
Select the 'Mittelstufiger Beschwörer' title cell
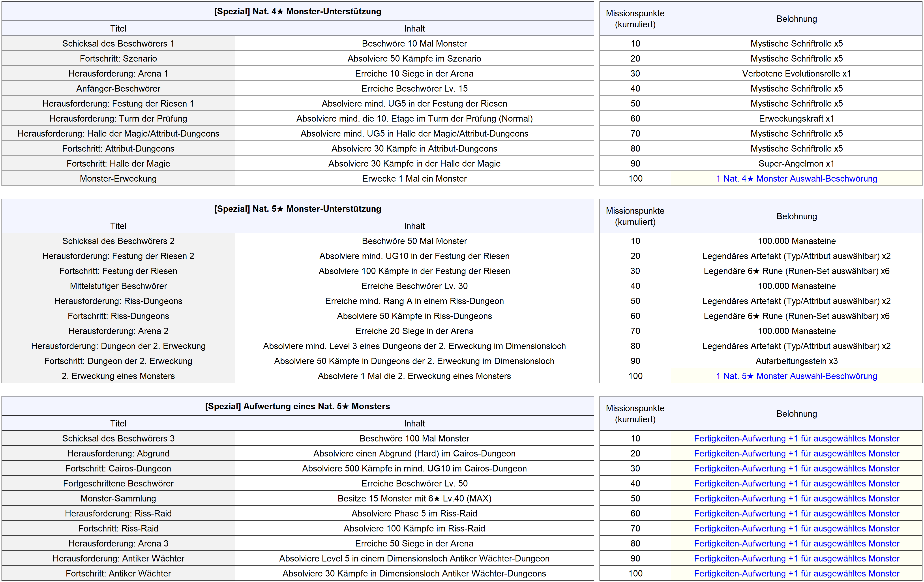(118, 286)
